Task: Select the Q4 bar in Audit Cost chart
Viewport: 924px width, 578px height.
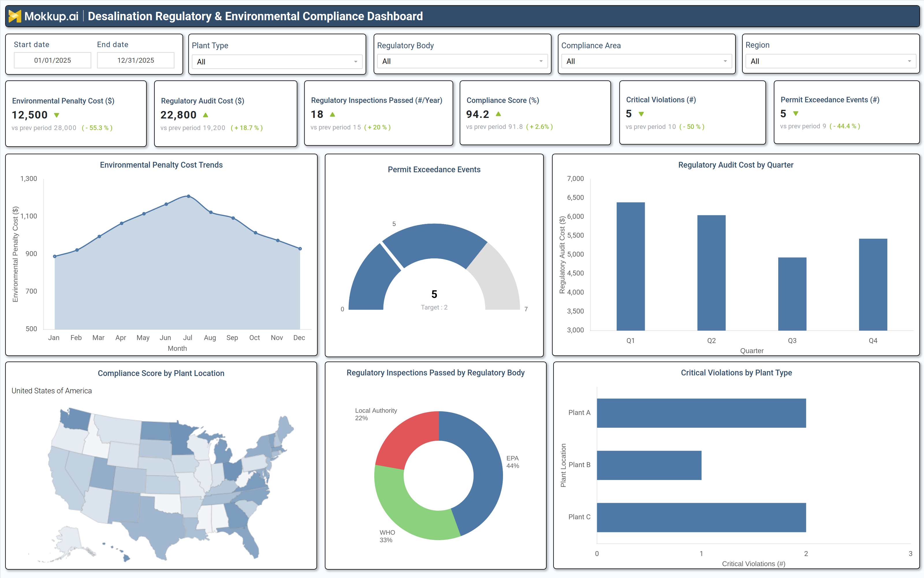Action: [873, 285]
